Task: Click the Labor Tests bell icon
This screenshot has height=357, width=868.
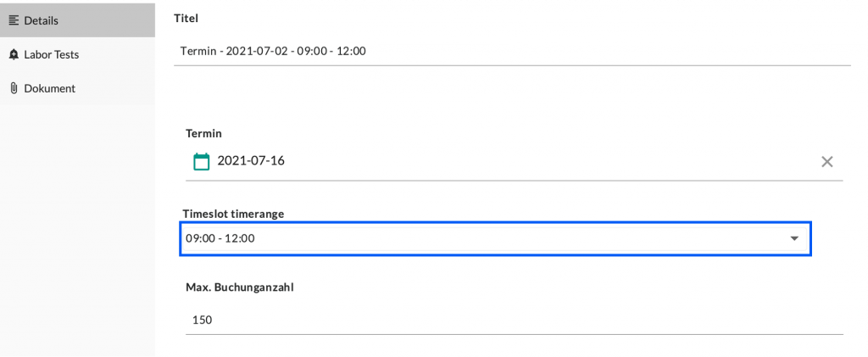Action: coord(14,54)
